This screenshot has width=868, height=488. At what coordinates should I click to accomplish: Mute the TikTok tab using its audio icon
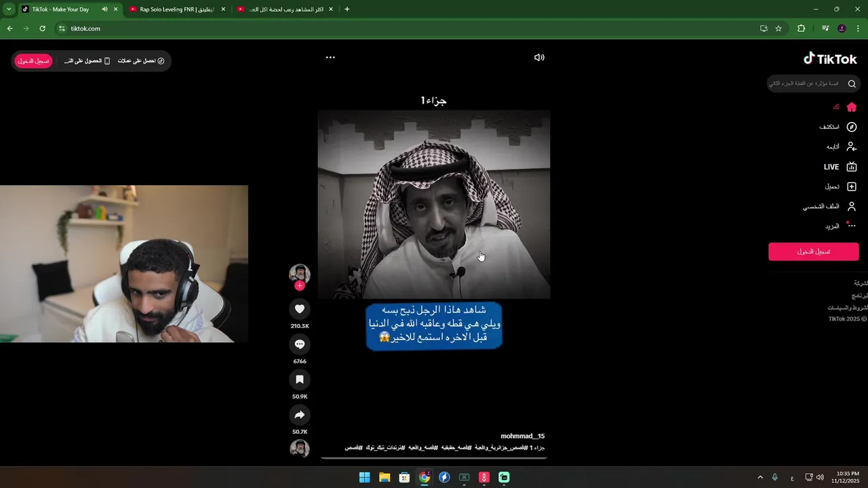104,9
